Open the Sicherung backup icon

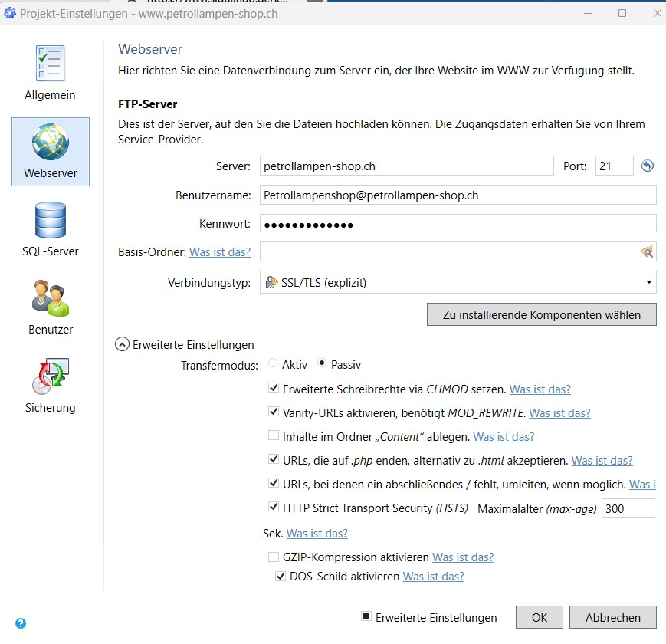50,377
